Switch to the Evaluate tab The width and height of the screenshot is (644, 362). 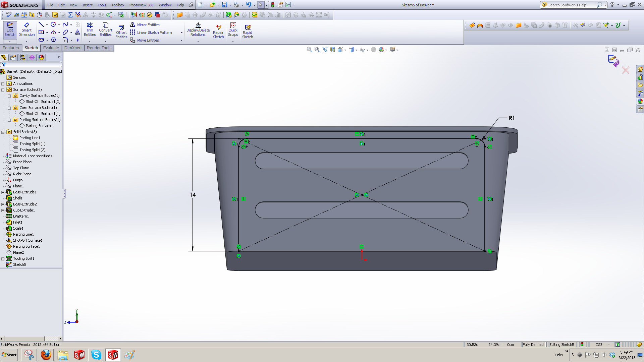click(51, 48)
